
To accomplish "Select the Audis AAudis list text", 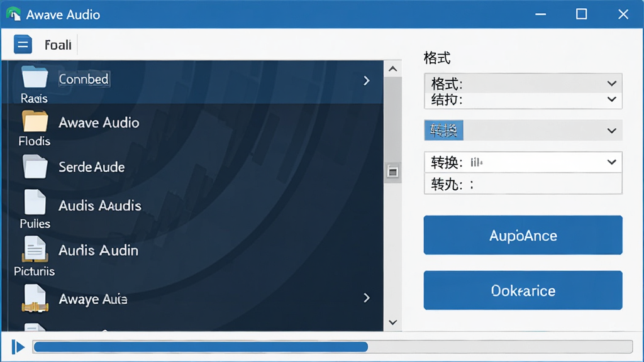I will point(100,206).
